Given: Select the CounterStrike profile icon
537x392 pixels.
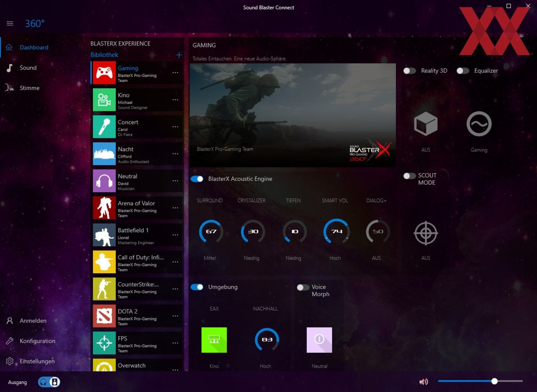Looking at the screenshot, I should (104, 289).
